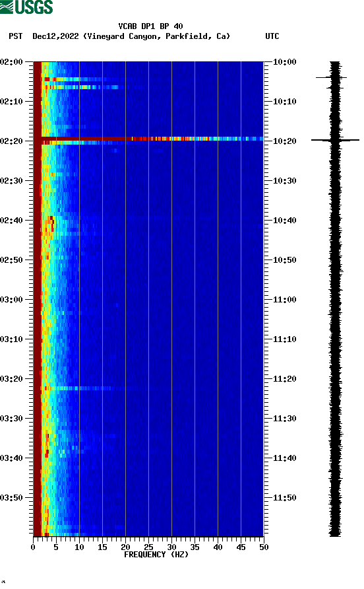The width and height of the screenshot is (364, 589).
Task: Click the 10:10 UTC time label
Action: click(285, 102)
